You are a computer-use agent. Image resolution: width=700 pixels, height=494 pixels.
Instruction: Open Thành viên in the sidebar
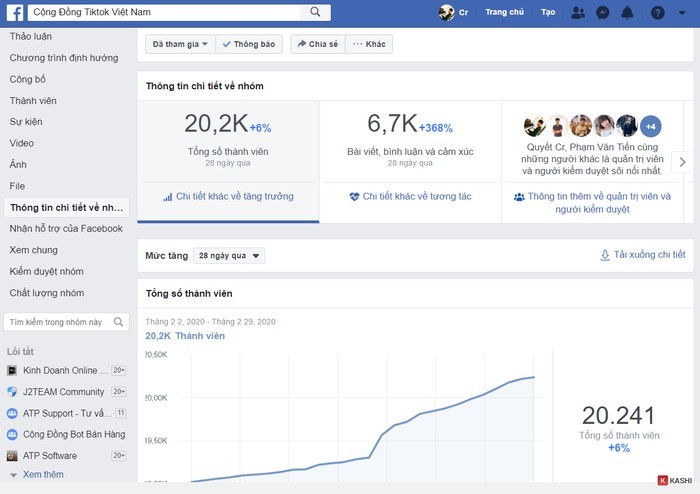click(x=33, y=101)
